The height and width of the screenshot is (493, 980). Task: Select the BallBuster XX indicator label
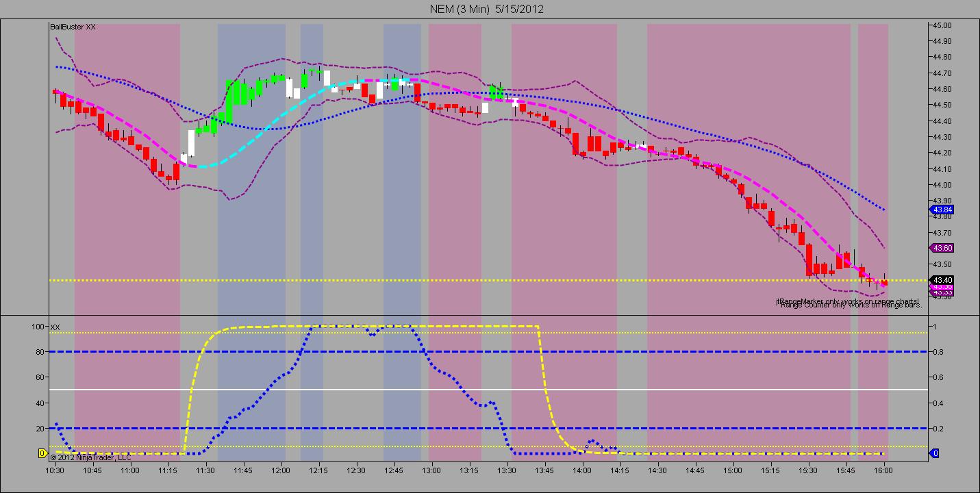click(73, 27)
